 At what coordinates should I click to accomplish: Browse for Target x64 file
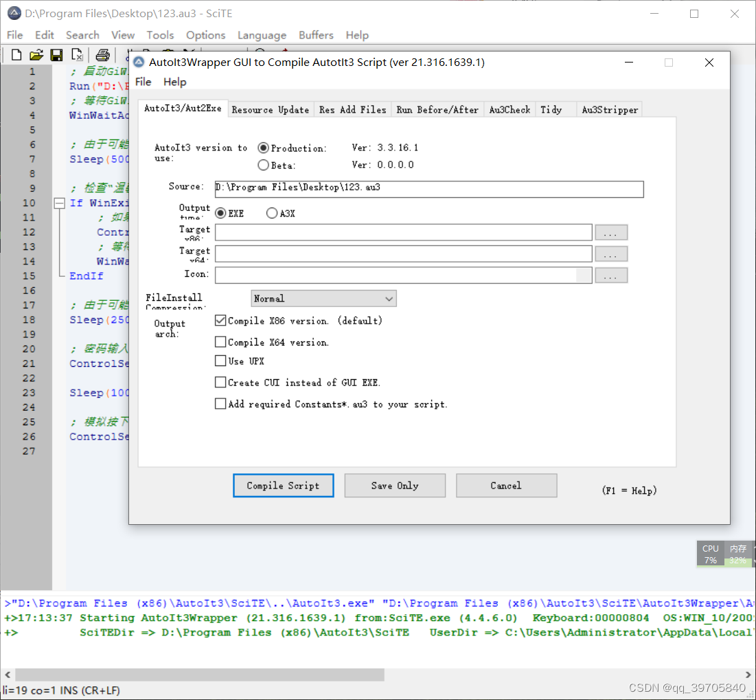(611, 253)
